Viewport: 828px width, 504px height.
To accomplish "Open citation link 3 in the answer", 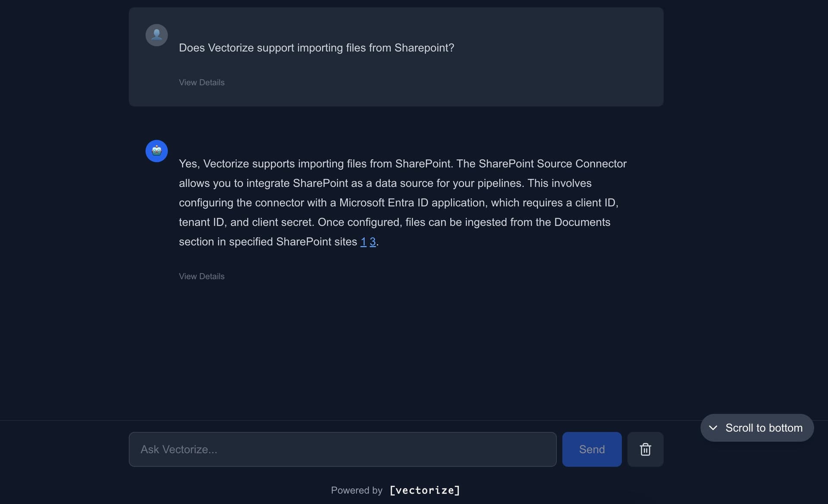I will [x=373, y=242].
